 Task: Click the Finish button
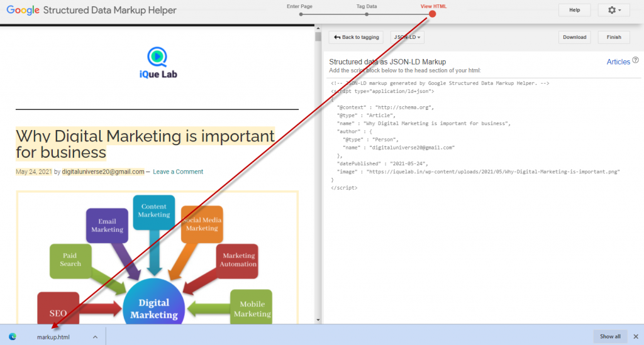point(614,37)
